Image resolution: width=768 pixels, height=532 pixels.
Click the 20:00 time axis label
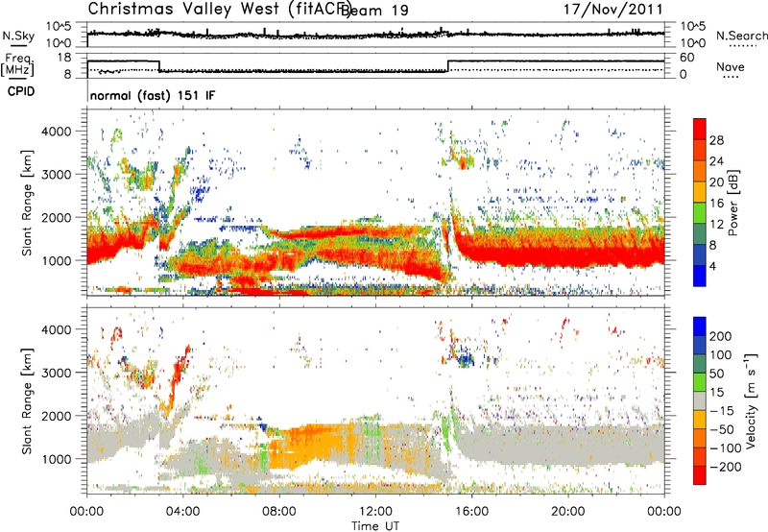[x=567, y=512]
